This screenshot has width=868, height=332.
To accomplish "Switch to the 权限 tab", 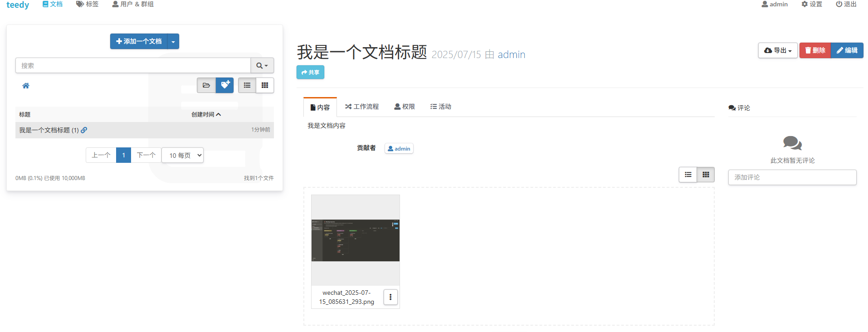I will (x=405, y=107).
